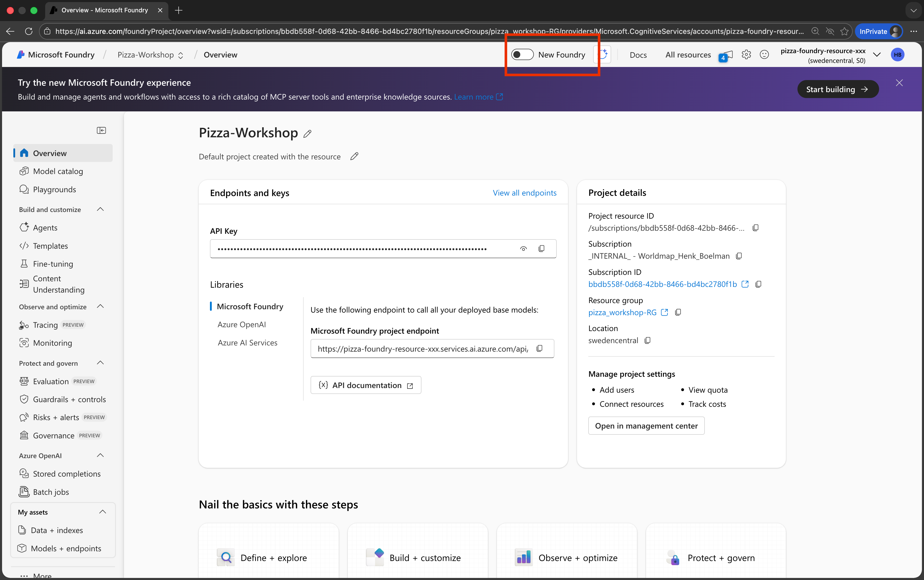Reveal the API Key with eye icon
This screenshot has height=580, width=924.
(x=523, y=249)
